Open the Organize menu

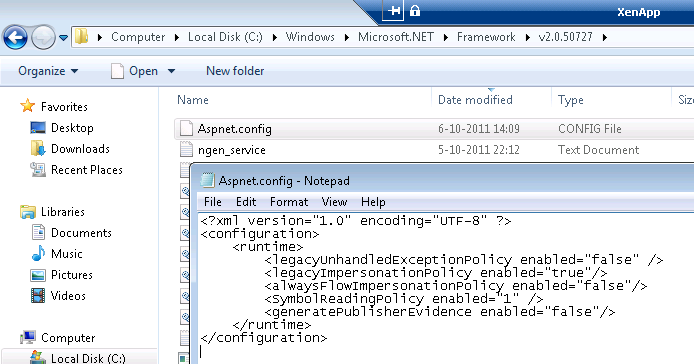[x=48, y=71]
